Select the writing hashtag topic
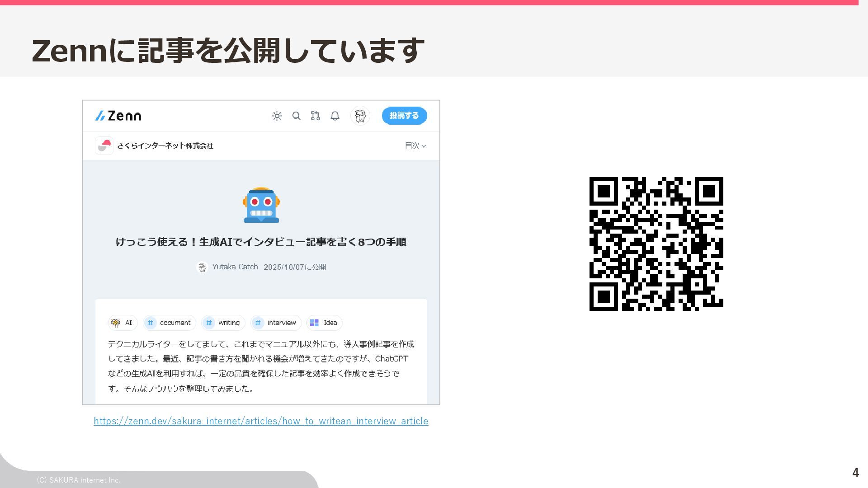The image size is (868, 488). (x=223, y=323)
